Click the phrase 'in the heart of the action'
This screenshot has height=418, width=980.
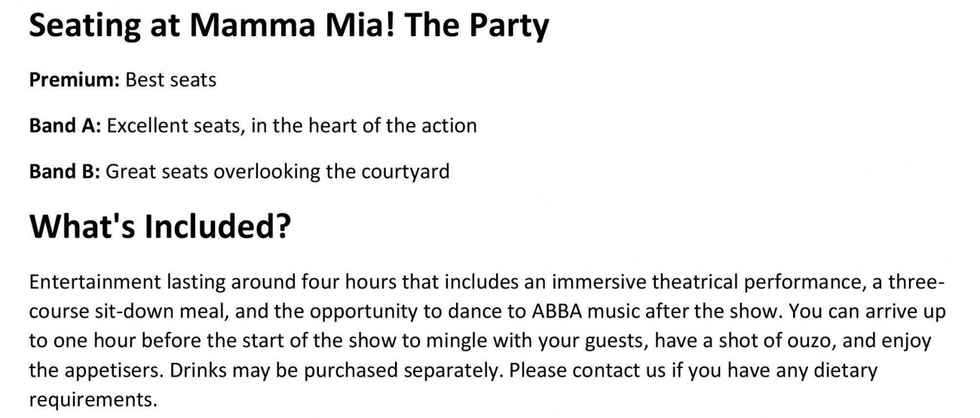[x=364, y=125]
